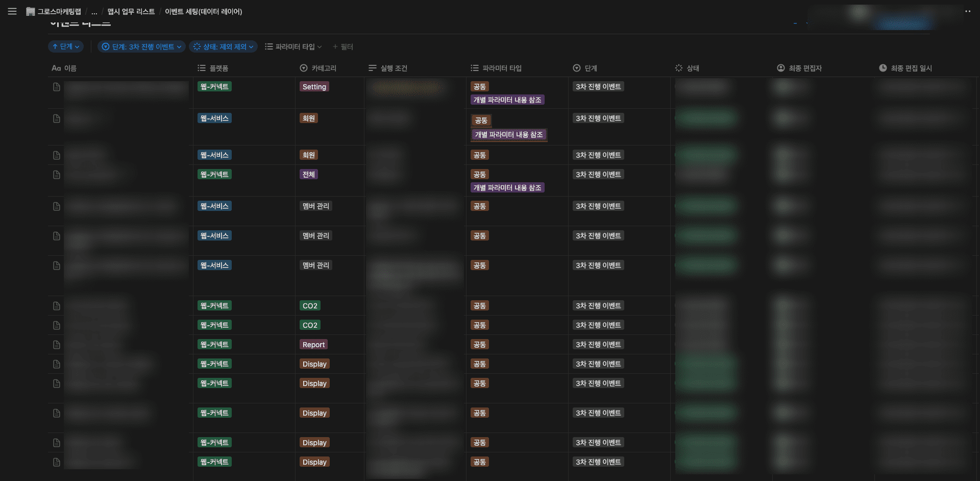
Task: Click the 플랫폼 column header
Action: point(218,68)
